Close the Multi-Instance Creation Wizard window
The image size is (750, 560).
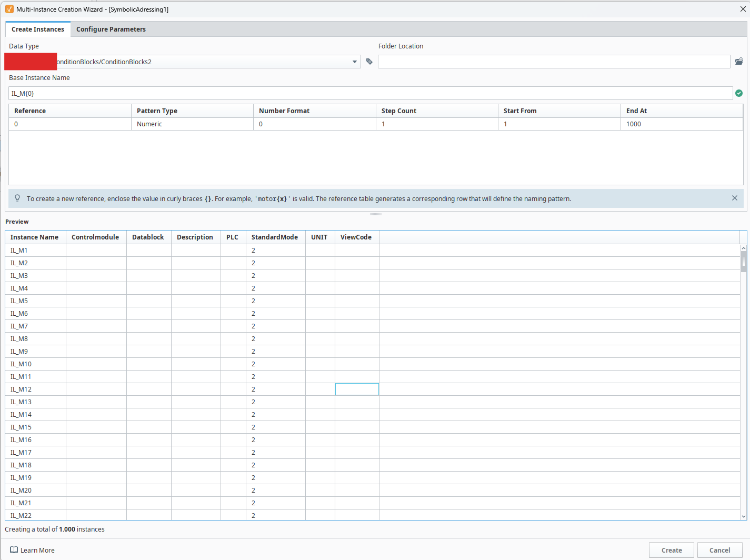743,9
